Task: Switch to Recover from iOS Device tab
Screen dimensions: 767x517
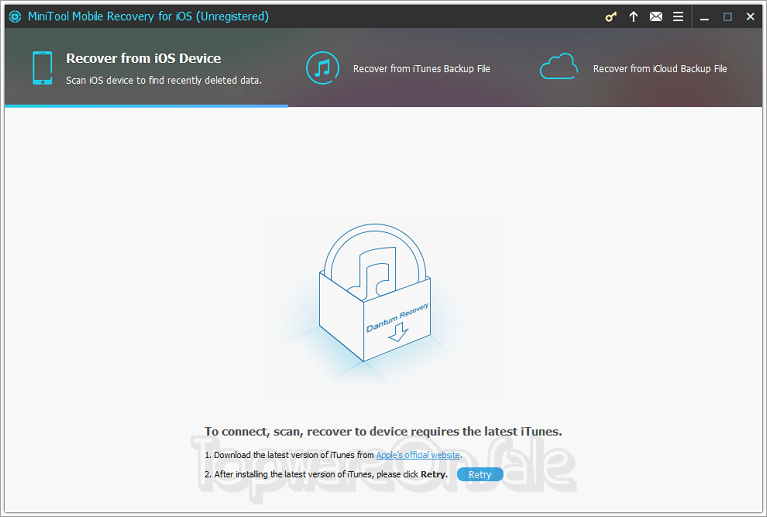Action: pyautogui.click(x=146, y=68)
